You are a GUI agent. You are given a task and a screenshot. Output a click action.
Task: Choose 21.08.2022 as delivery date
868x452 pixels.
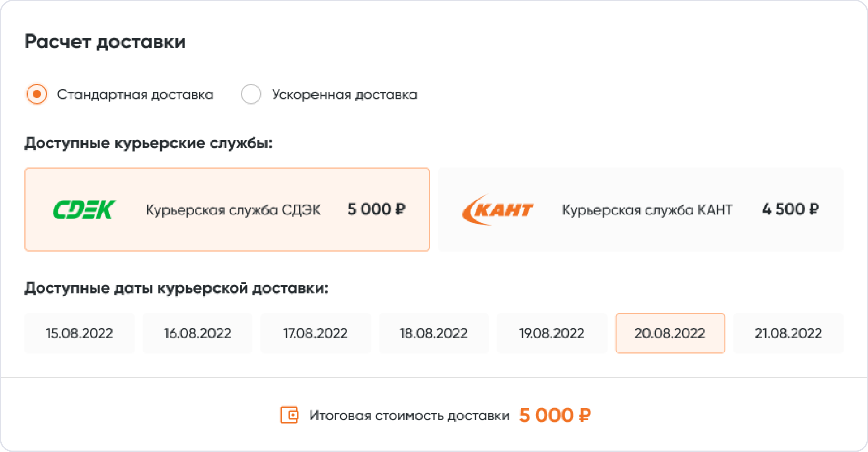[788, 333]
